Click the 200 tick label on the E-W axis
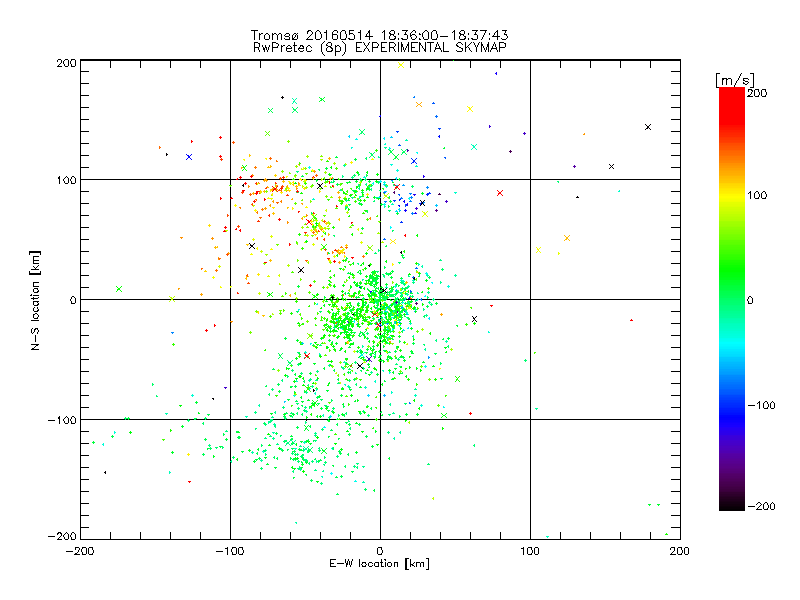The image size is (800, 600). 680,551
